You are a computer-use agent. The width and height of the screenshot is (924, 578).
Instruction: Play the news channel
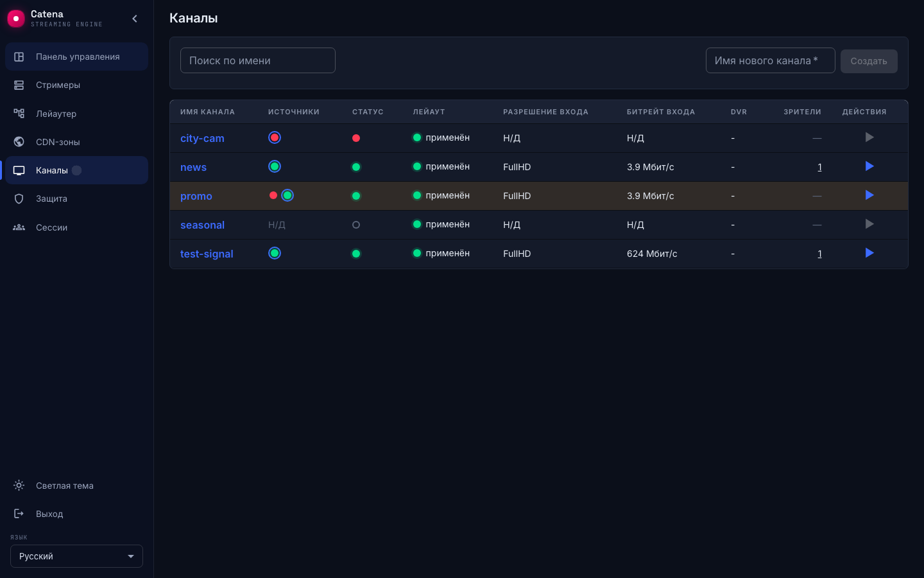point(869,166)
